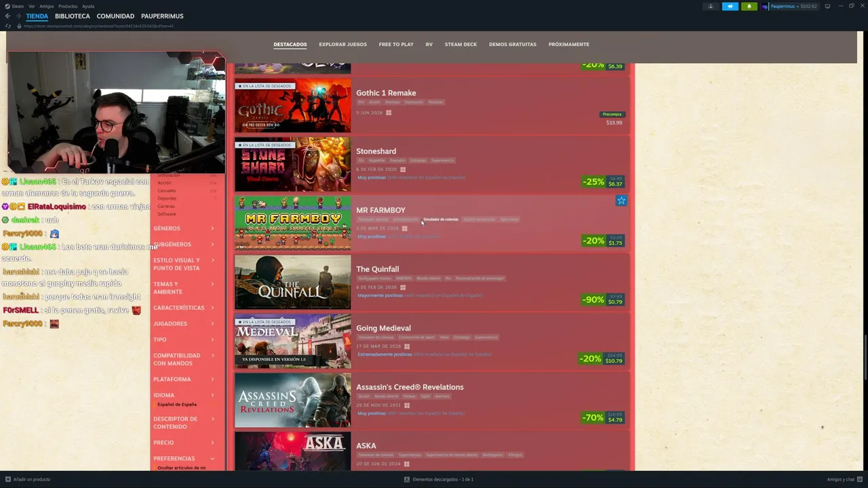Open the PAUPERRIMUS profile tab
Viewport: 868px width, 488px height.
(162, 16)
